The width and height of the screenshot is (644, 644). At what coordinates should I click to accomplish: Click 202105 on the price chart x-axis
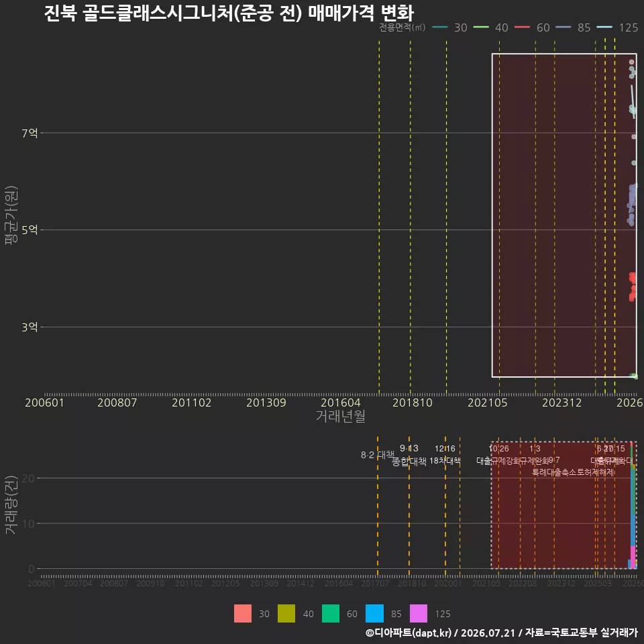pos(488,402)
